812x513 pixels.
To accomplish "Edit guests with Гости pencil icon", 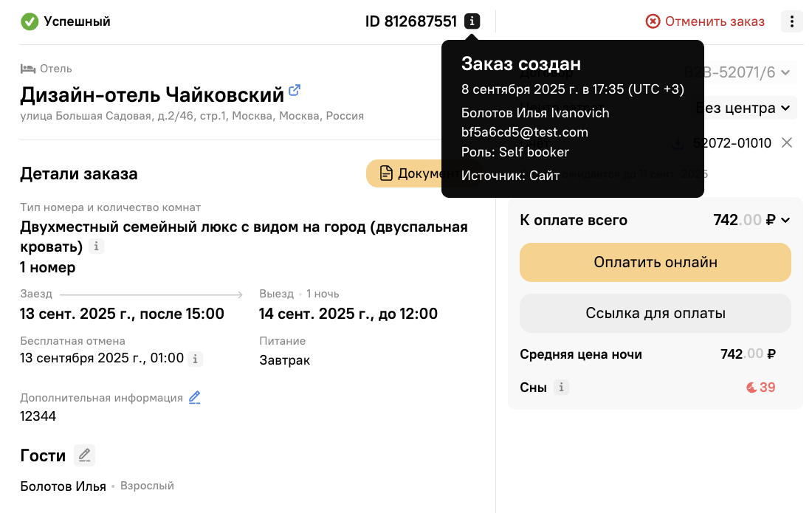I will pyautogui.click(x=84, y=455).
